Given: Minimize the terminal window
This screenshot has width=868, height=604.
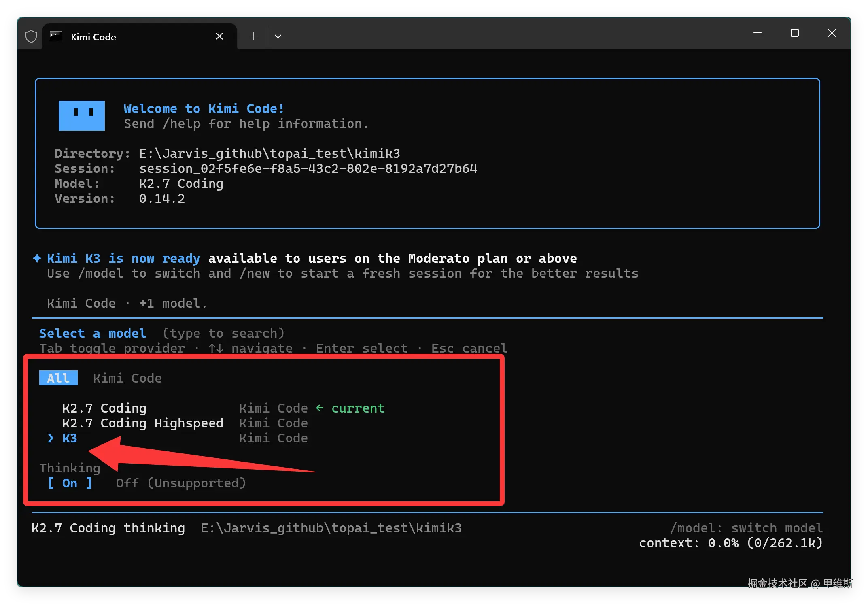Looking at the screenshot, I should 758,33.
